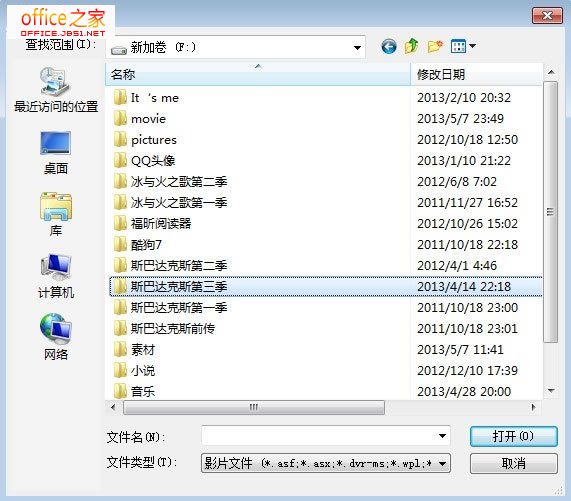Viewport: 571px width, 501px height.
Task: Select 福昕阅读器 folder icon
Action: pos(120,224)
